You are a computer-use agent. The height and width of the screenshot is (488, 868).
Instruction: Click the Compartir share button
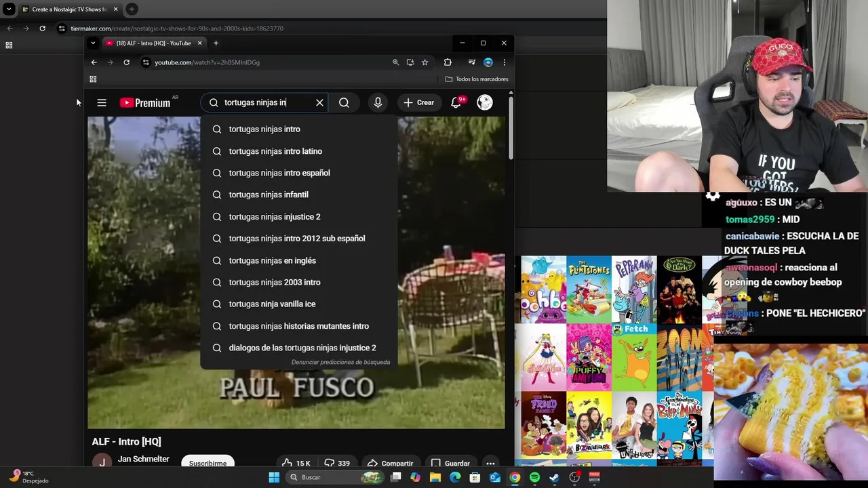(x=390, y=464)
